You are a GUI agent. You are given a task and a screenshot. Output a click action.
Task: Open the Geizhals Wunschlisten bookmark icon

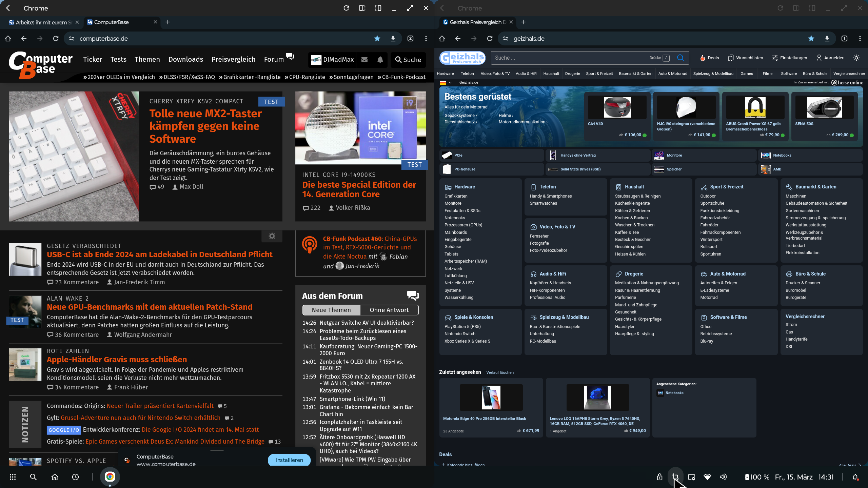tap(730, 58)
